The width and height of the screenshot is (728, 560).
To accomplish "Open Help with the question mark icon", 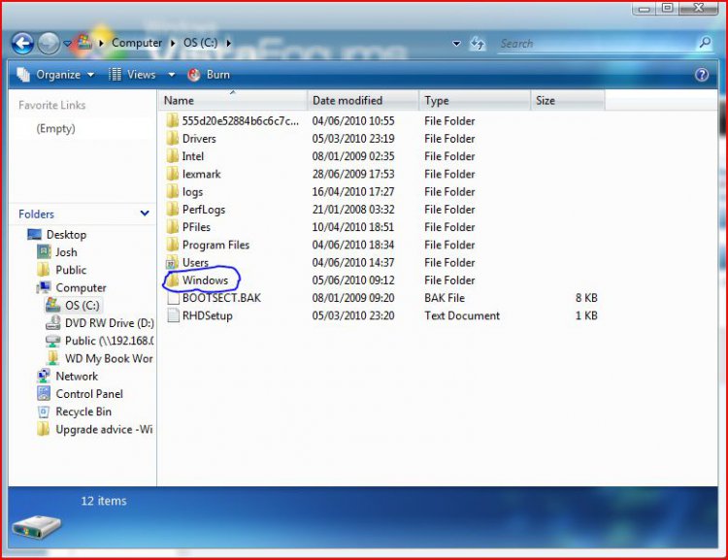I will click(x=702, y=75).
